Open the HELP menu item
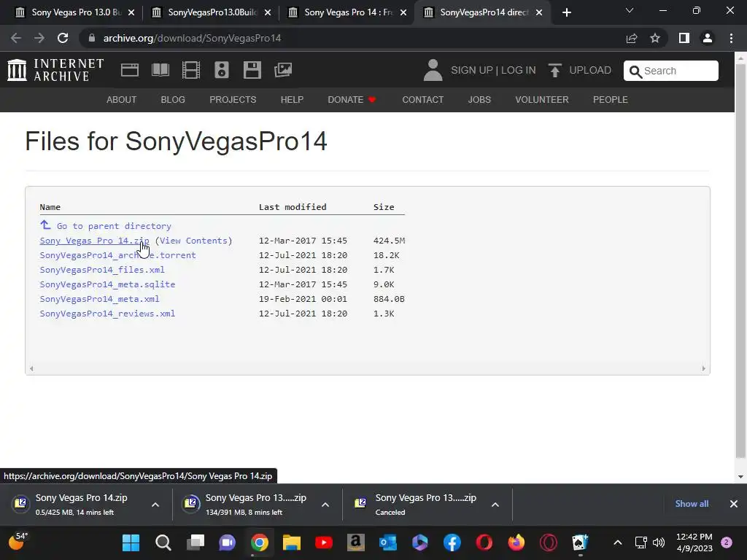This screenshot has width=747, height=560. click(x=292, y=99)
